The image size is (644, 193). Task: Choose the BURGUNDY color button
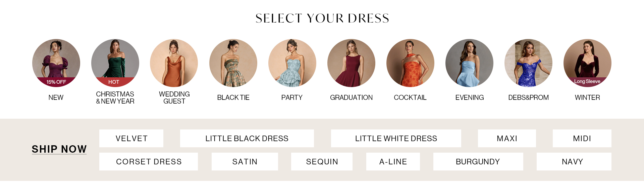[478, 161]
